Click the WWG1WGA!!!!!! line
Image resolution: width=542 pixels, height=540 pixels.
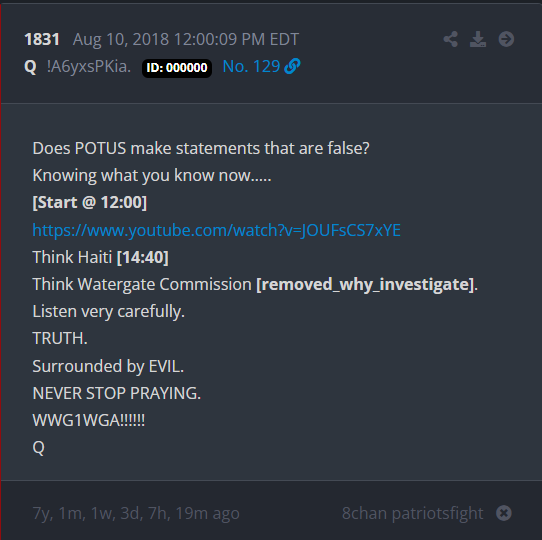(88, 420)
